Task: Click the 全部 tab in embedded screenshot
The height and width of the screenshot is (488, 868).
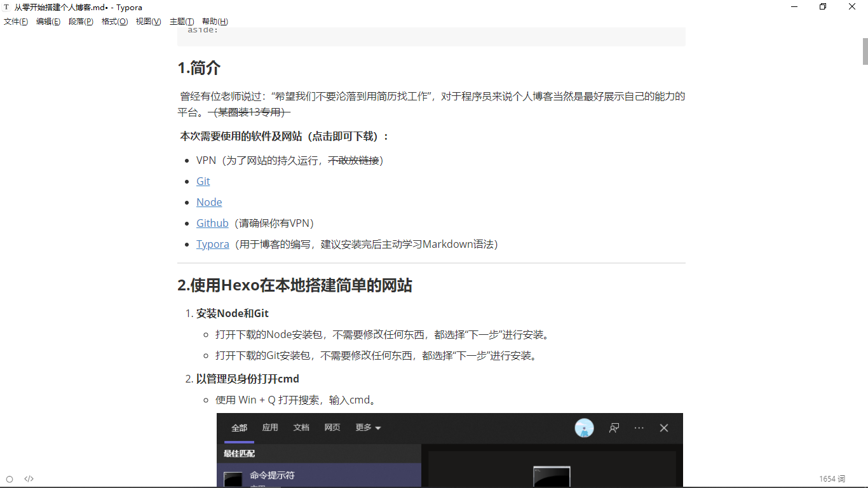Action: pos(239,428)
